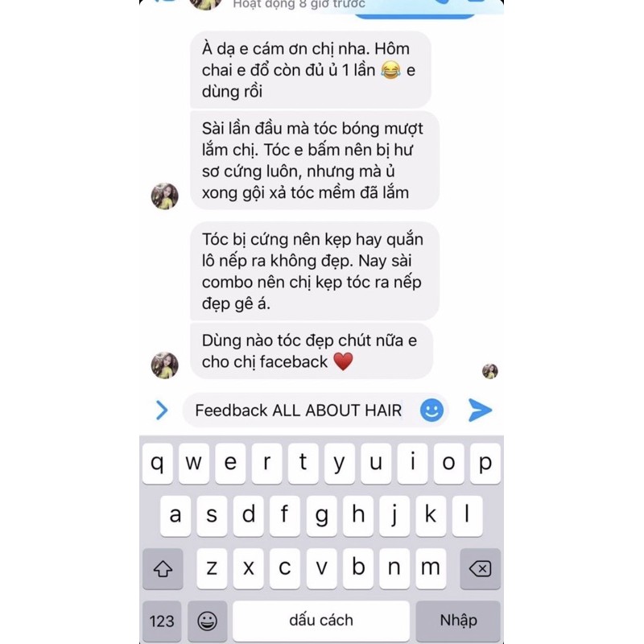Viewport: 644px width, 644px height.
Task: Tap the letter g key
Action: pos(321,516)
